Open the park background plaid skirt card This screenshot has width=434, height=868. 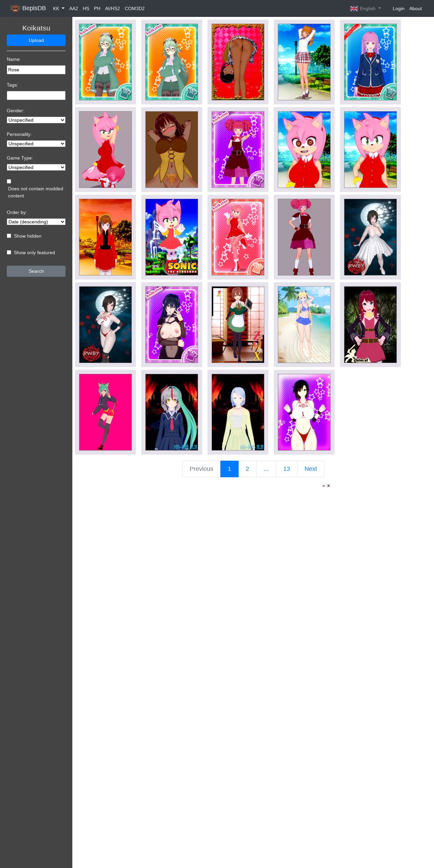coord(304,62)
